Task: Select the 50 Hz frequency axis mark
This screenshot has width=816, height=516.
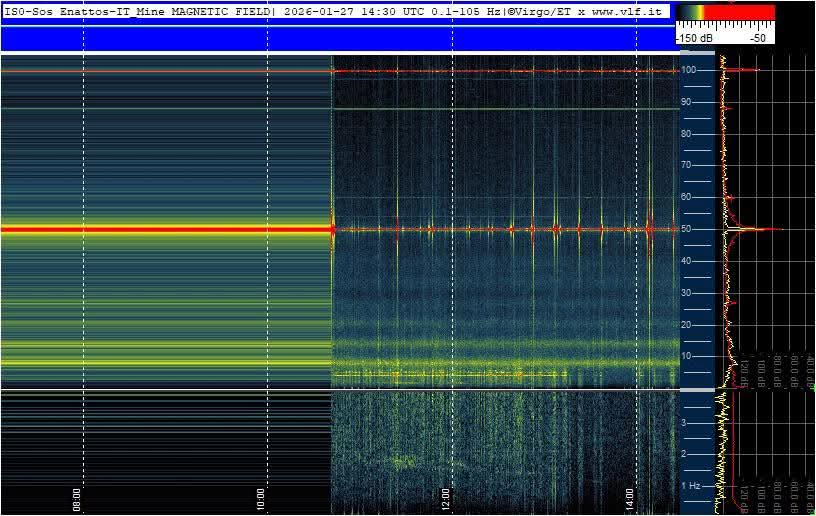Action: tap(688, 229)
